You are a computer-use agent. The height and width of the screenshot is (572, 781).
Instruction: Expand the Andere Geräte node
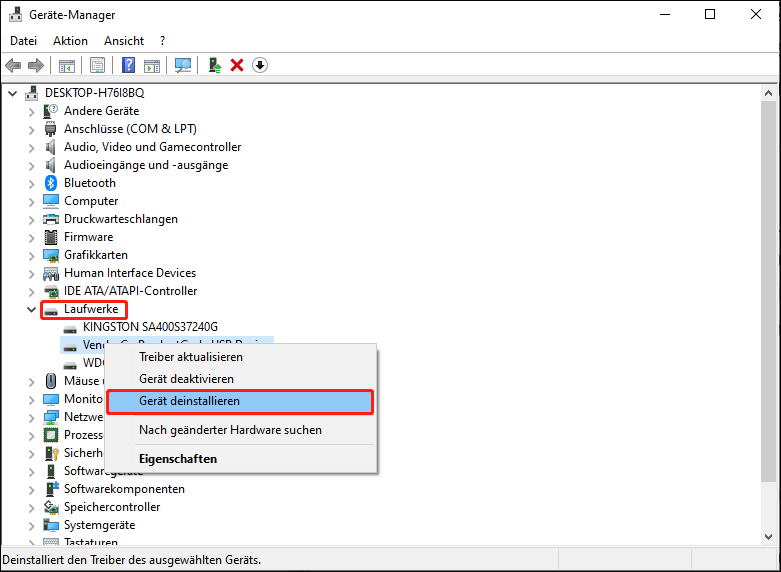tap(31, 112)
